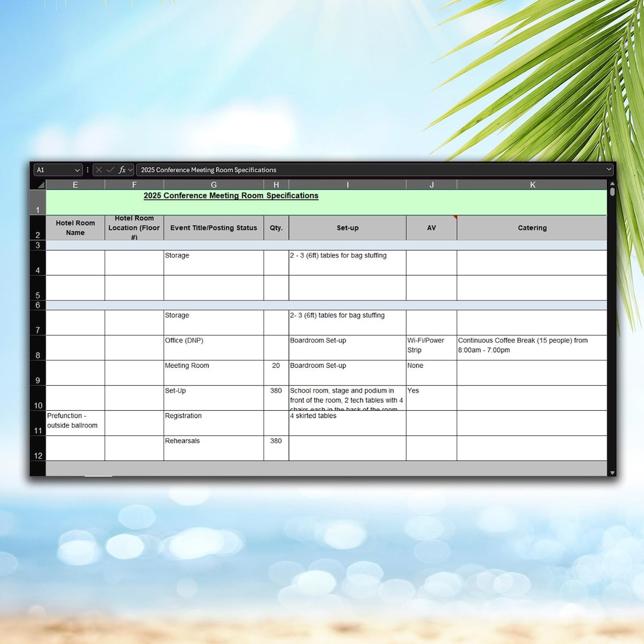
Task: Click the Insert Function (fx) icon
Action: tap(123, 170)
